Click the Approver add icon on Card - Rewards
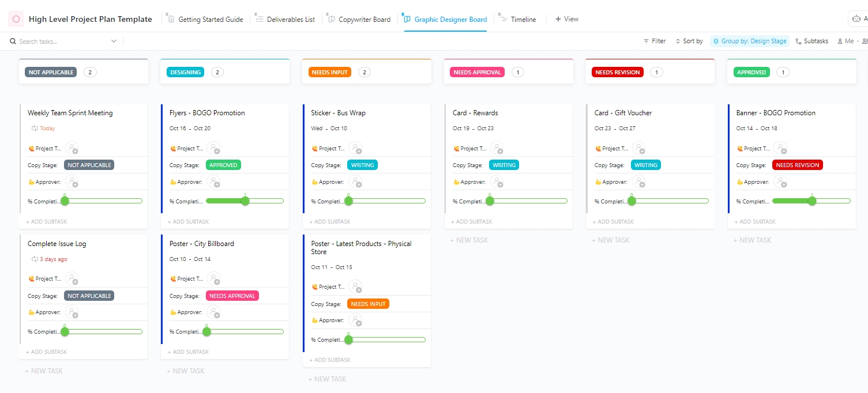This screenshot has width=868, height=393. tap(497, 182)
